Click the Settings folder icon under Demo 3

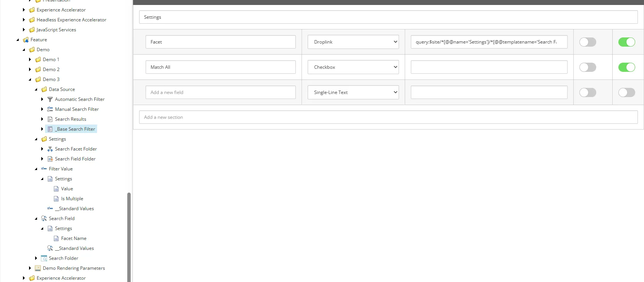tap(44, 139)
